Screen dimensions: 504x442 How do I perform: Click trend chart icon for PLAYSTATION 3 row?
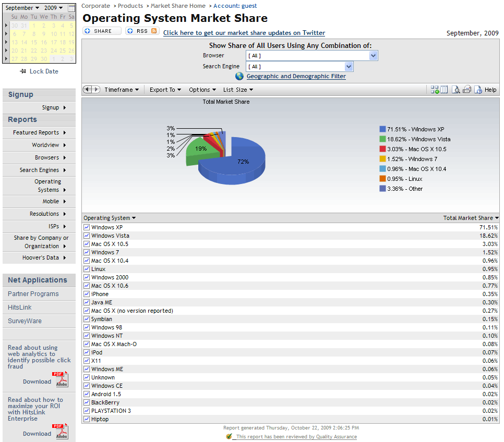tap(87, 411)
